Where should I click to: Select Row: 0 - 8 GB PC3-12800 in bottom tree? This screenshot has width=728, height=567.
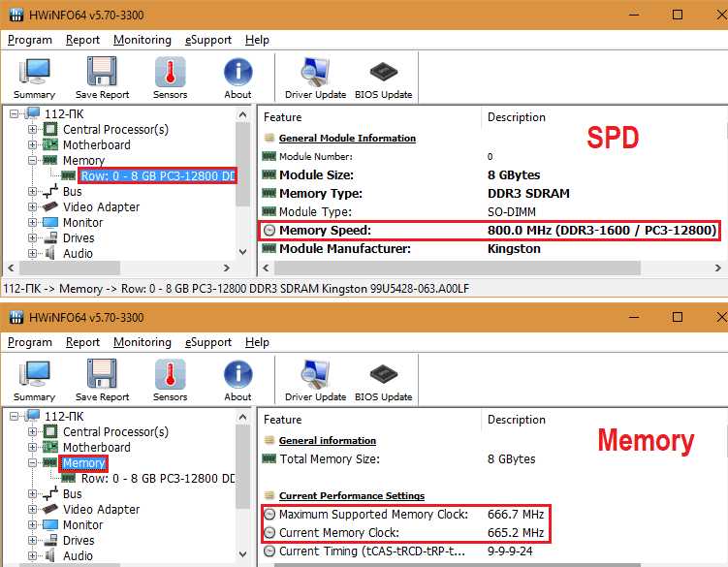coord(158,478)
